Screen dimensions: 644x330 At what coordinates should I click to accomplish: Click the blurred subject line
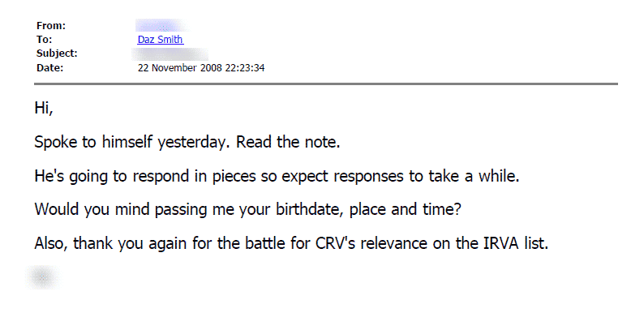coord(170,54)
